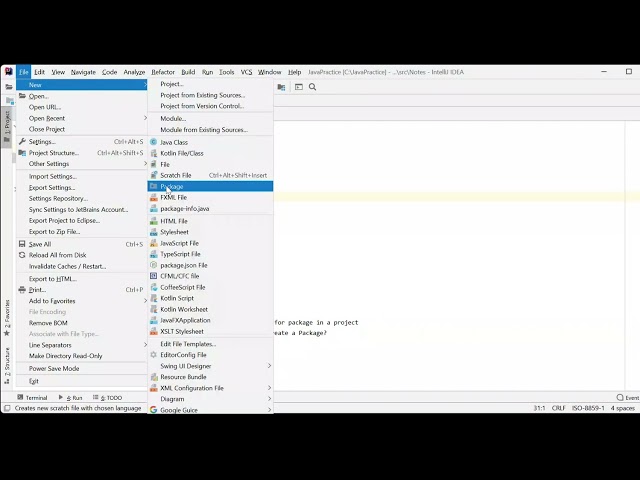Select Make Directory Read-Only
The image size is (640, 480).
pos(82,356)
